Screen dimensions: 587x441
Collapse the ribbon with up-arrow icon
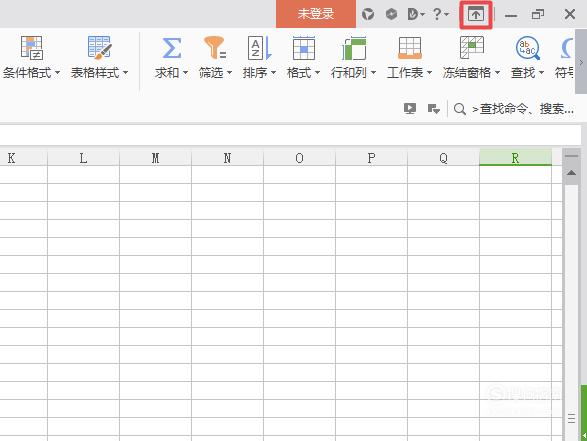476,15
